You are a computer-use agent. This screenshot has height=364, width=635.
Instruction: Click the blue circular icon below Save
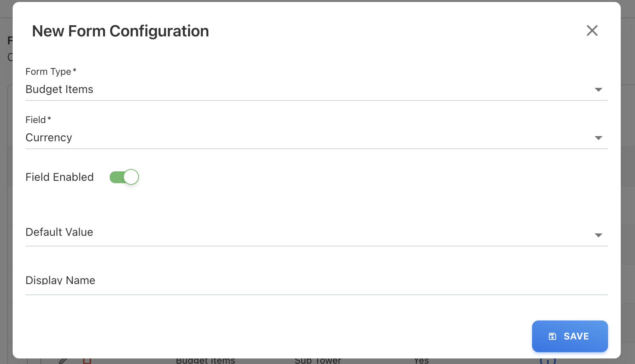(x=548, y=361)
